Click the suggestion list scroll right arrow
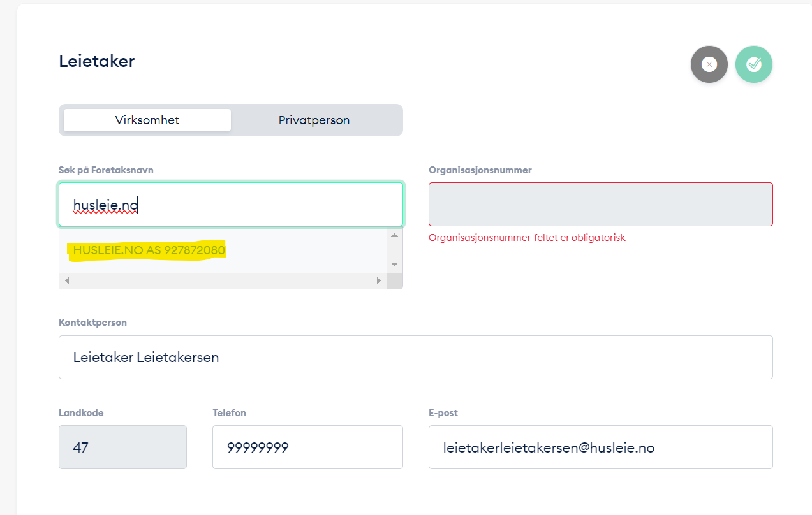This screenshot has width=812, height=515. pyautogui.click(x=378, y=280)
